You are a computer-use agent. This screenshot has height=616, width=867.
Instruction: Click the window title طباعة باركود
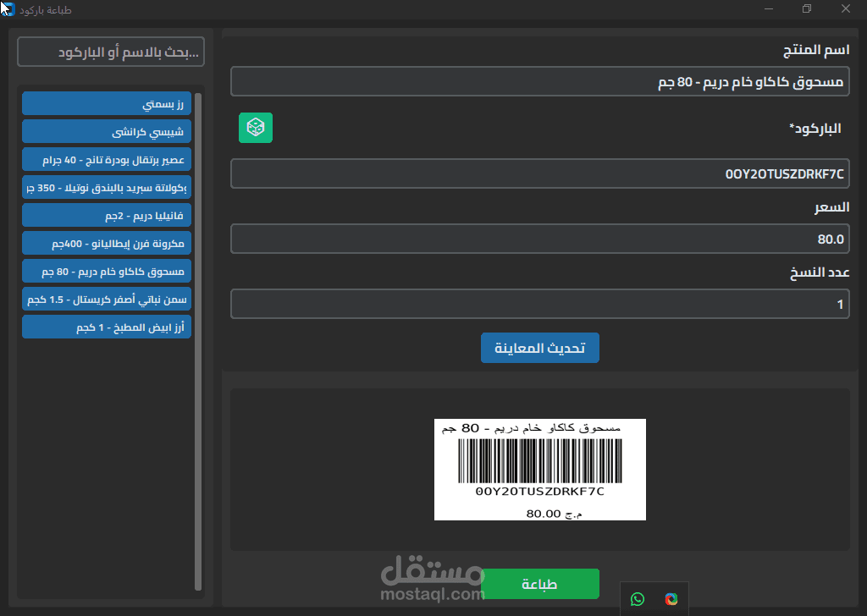coord(46,10)
